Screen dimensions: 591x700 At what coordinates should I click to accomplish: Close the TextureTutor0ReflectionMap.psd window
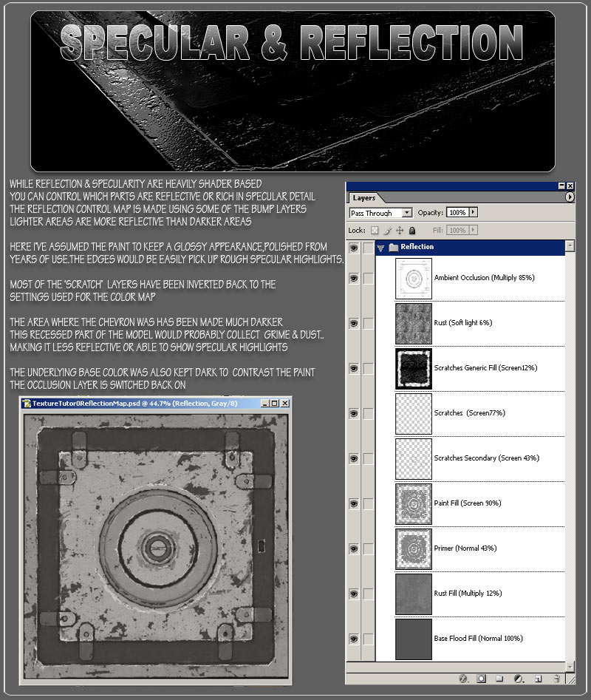tap(284, 403)
